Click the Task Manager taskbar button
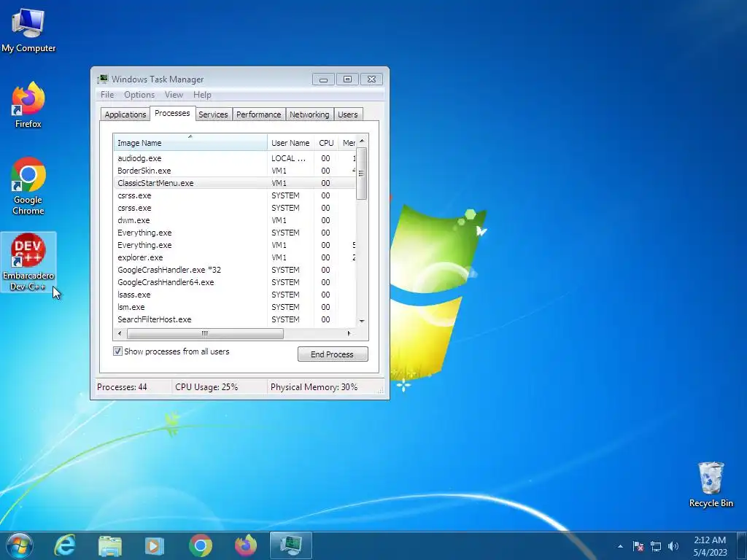This screenshot has width=747, height=560. (x=290, y=545)
